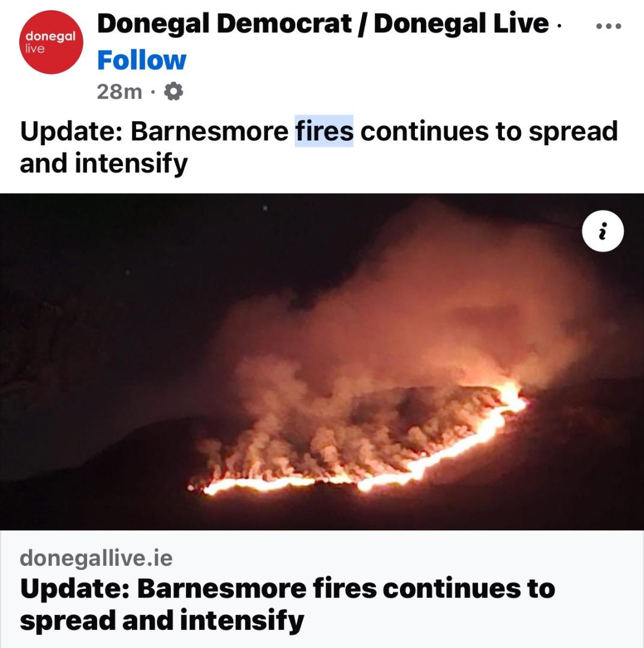
Task: Click the donegallive.ie domain text
Action: click(97, 559)
